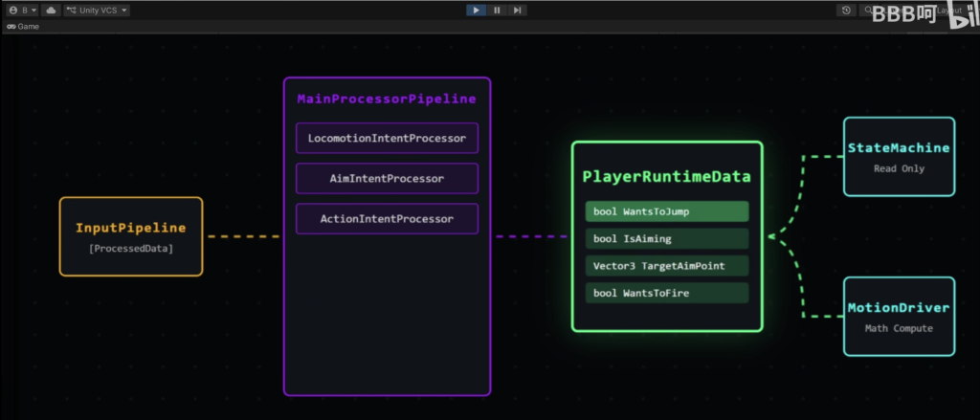Select the ActionIntentProcessor box
980x420 pixels.
(387, 219)
